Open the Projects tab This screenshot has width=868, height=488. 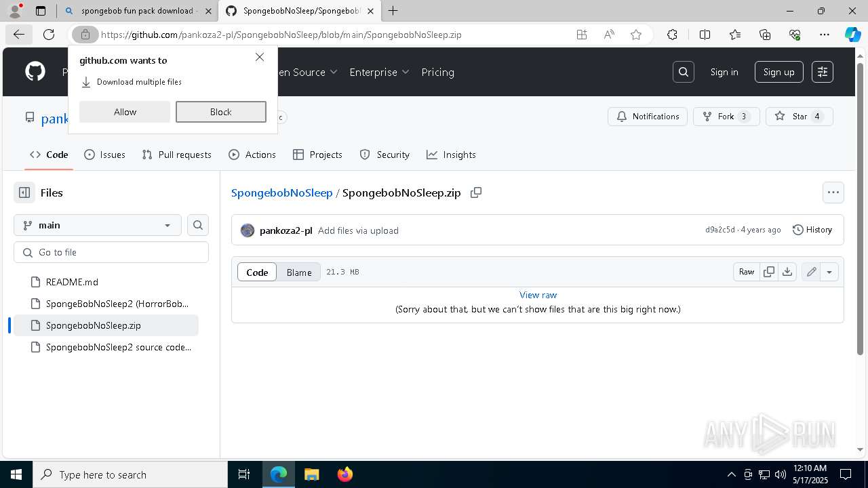pos(317,155)
